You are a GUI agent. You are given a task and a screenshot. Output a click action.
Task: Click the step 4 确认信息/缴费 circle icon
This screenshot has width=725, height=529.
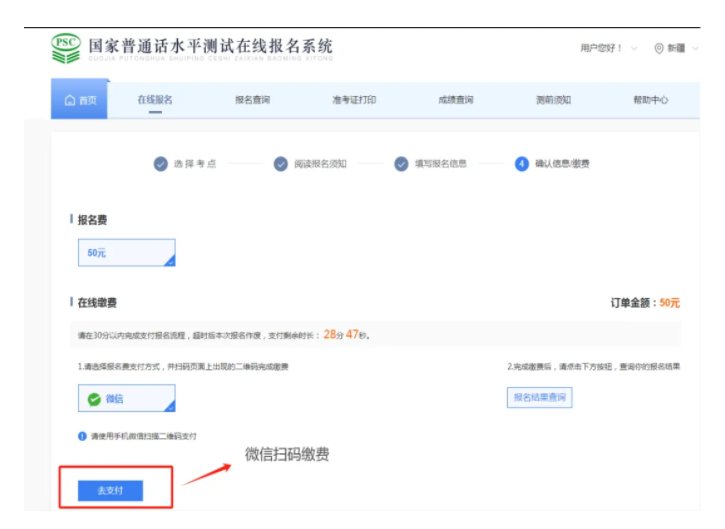(521, 164)
